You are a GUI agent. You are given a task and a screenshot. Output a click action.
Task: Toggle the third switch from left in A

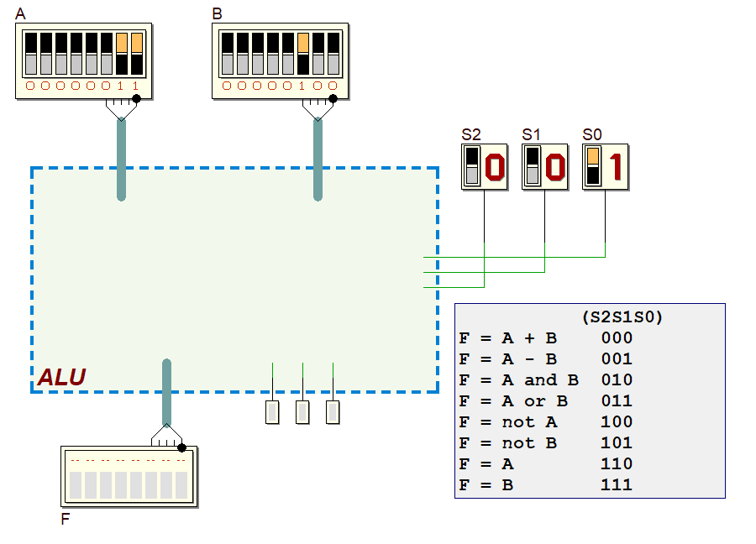pyautogui.click(x=61, y=54)
